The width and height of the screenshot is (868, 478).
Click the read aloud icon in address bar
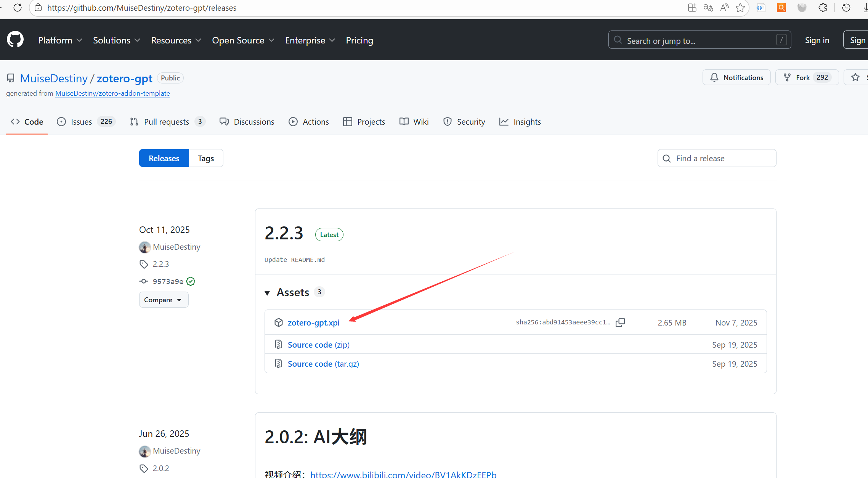(x=724, y=8)
